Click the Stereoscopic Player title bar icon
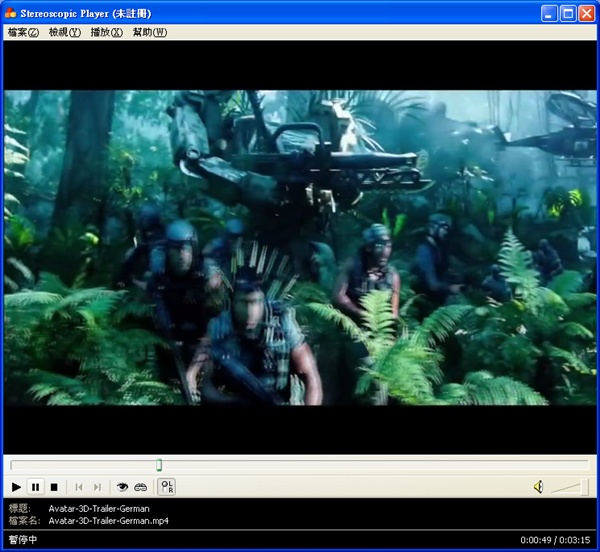This screenshot has width=600, height=552. pyautogui.click(x=10, y=13)
